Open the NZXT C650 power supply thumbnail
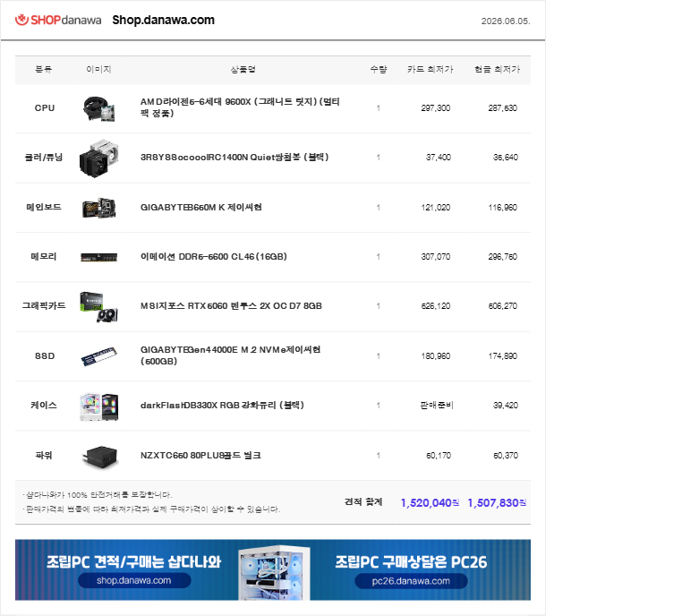 tap(100, 457)
